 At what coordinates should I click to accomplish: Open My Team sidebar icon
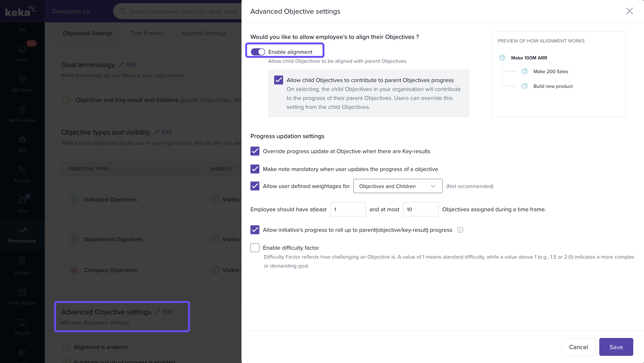(22, 79)
